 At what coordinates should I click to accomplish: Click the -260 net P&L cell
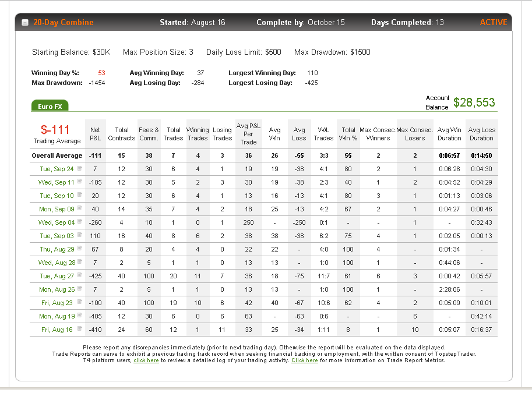pyautogui.click(x=95, y=222)
